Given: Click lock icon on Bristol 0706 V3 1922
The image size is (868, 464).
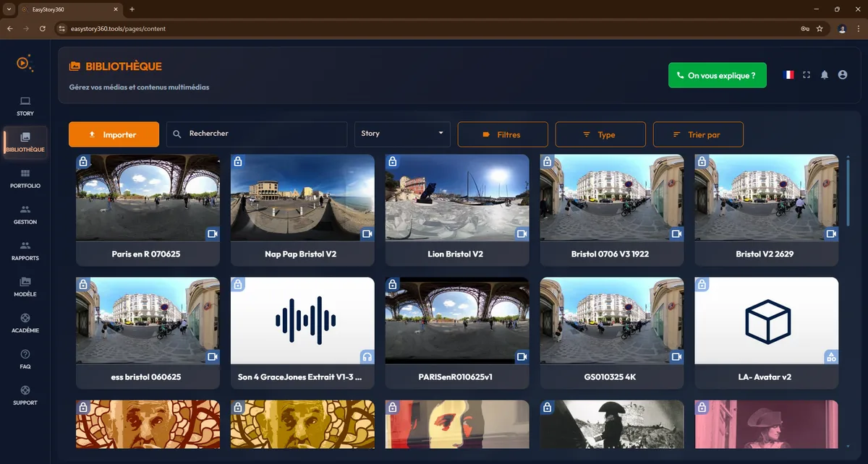Looking at the screenshot, I should click(x=548, y=161).
